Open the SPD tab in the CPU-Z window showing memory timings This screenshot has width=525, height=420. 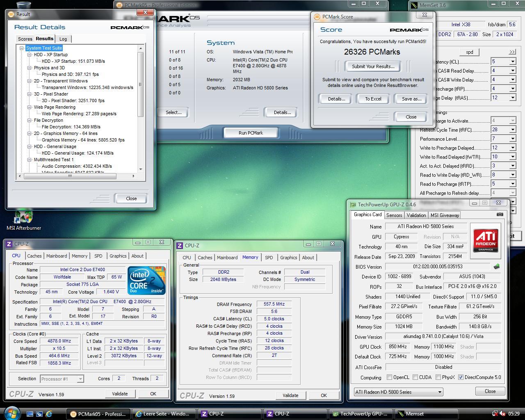click(x=269, y=258)
